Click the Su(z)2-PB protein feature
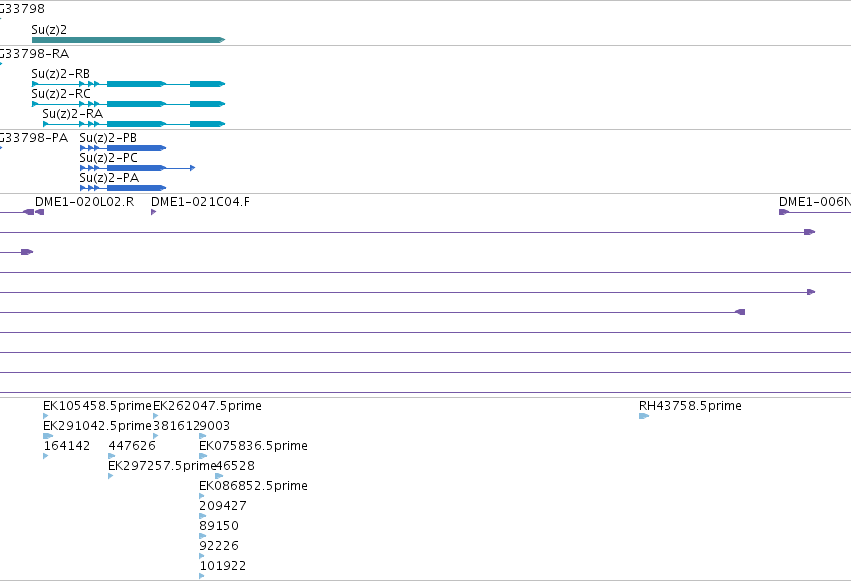The width and height of the screenshot is (851, 581). click(x=123, y=148)
